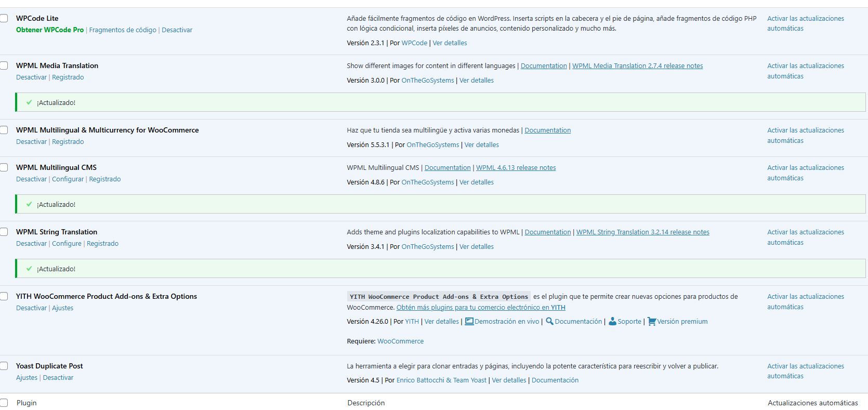Open Ver detalles for WPML String Translation

tap(476, 247)
